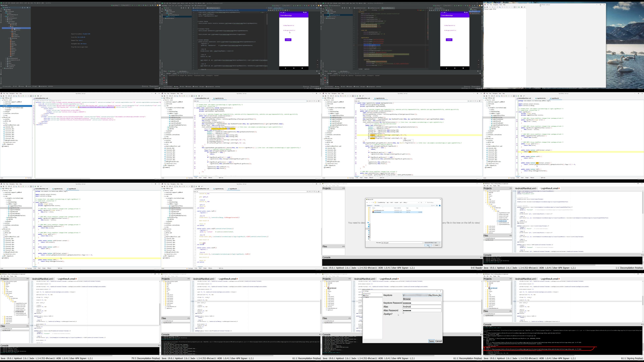Toggle the Zipalign checkbox
Image resolution: width=644 pixels, height=362 pixels.
coord(404,313)
